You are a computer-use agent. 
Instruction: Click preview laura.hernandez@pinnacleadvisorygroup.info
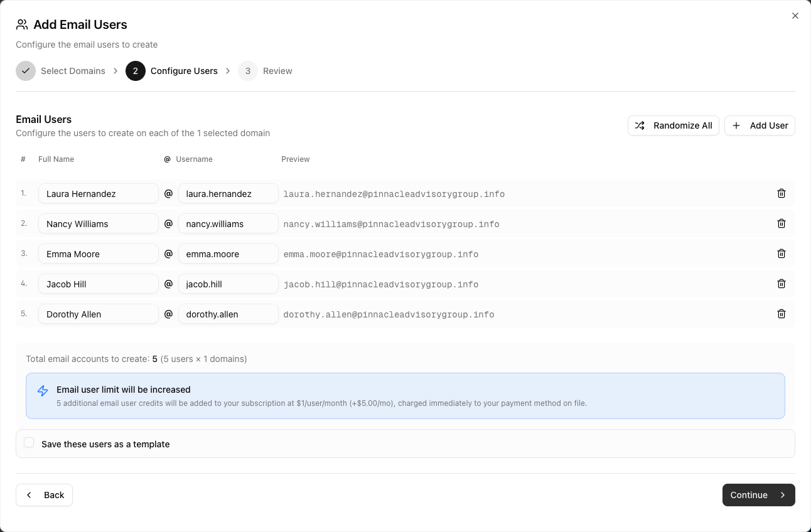point(394,194)
